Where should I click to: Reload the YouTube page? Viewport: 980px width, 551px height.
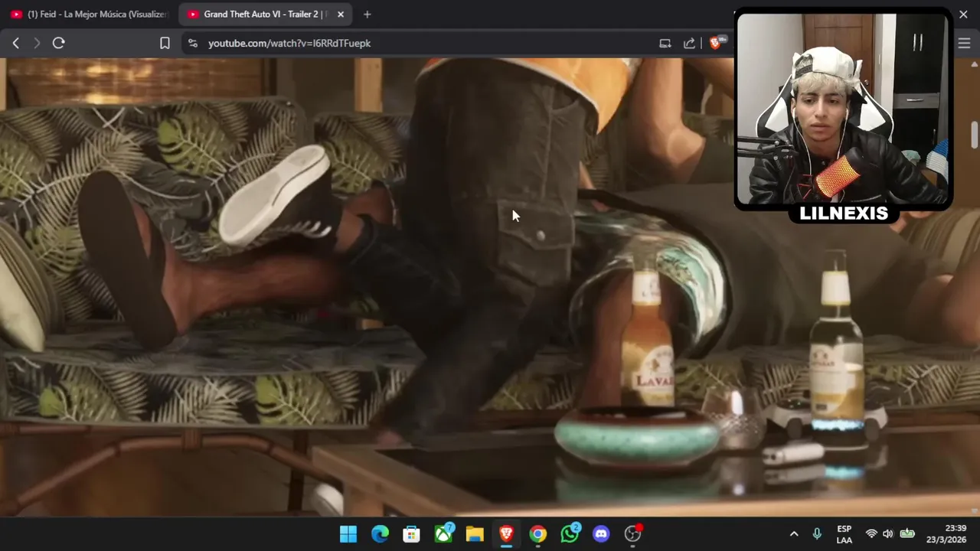58,44
